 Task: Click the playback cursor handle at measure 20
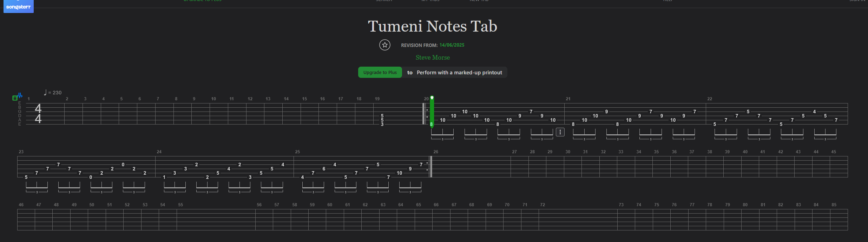coord(432,98)
